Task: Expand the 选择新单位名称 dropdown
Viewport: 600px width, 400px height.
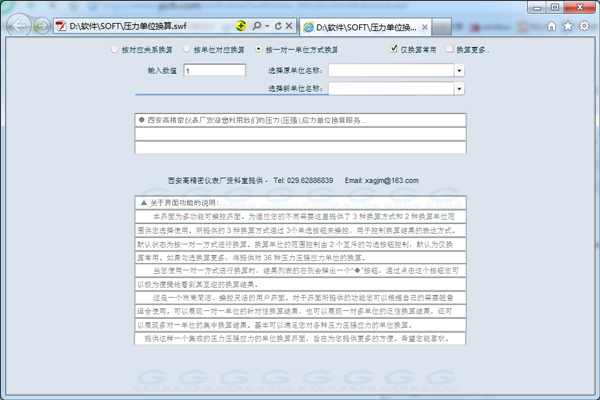Action: pyautogui.click(x=459, y=89)
